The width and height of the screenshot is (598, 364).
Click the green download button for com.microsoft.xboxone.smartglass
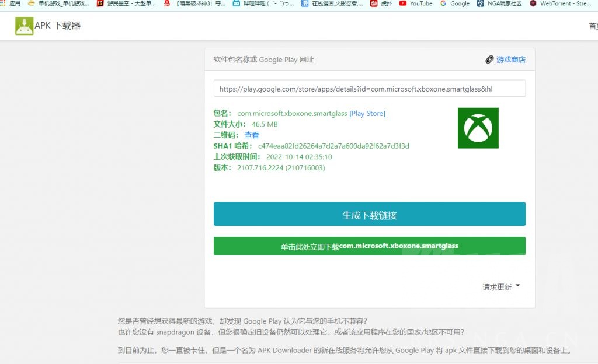[370, 246]
